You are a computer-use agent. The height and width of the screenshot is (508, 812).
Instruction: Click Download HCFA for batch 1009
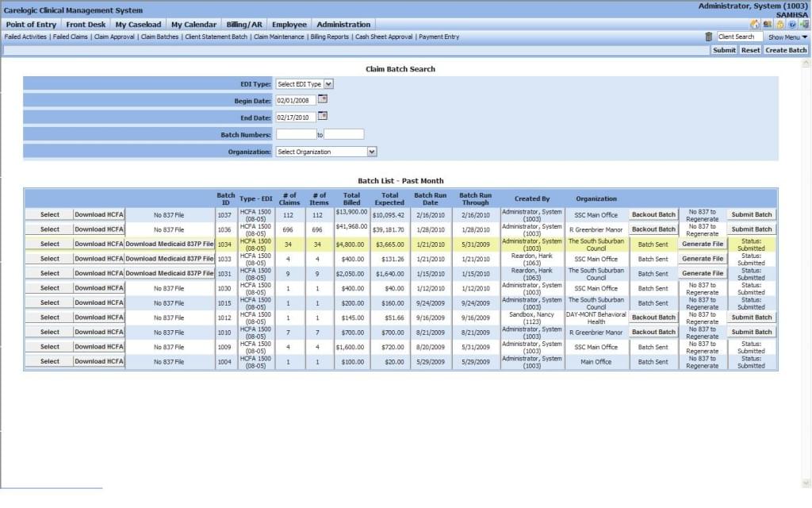(x=99, y=347)
